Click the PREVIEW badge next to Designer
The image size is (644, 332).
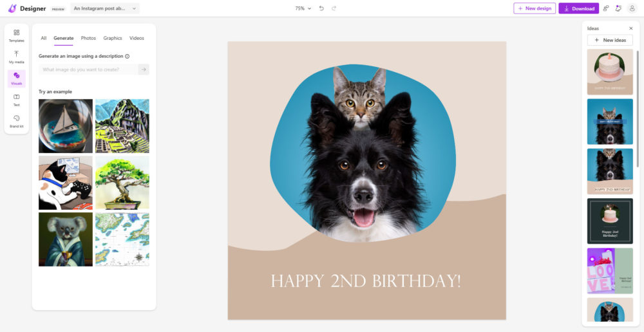[x=58, y=8]
